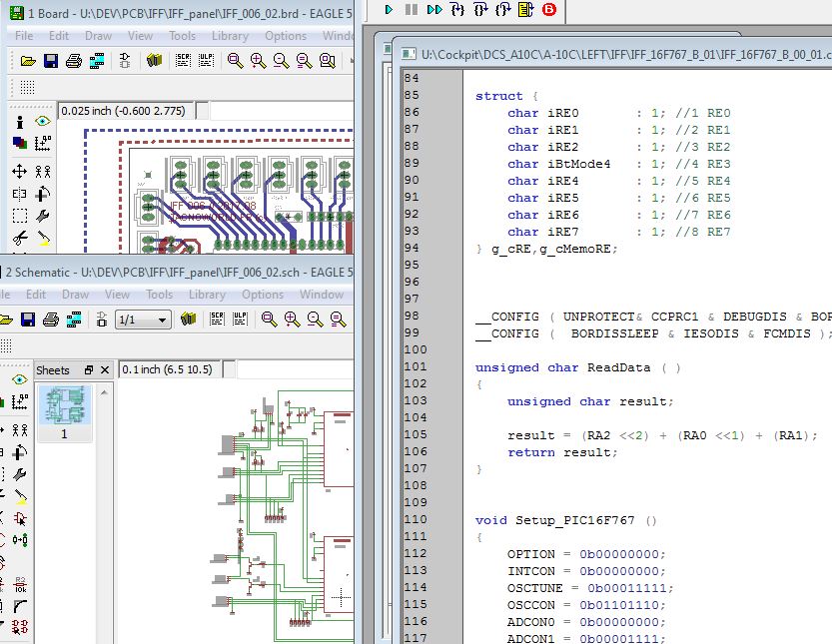Open the Library menu in Schematic window
The height and width of the screenshot is (644, 832).
(x=207, y=295)
